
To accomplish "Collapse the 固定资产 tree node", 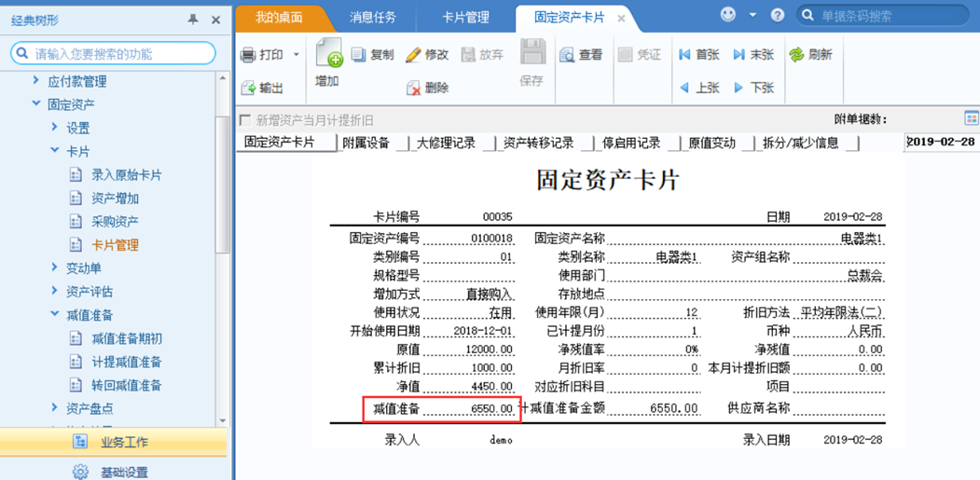I will 36,104.
